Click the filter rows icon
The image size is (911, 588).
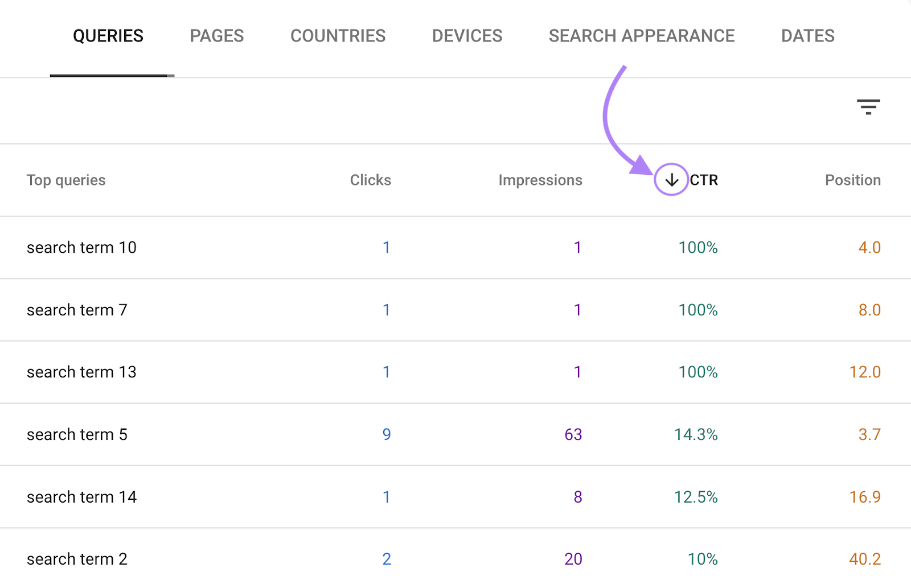[868, 106]
